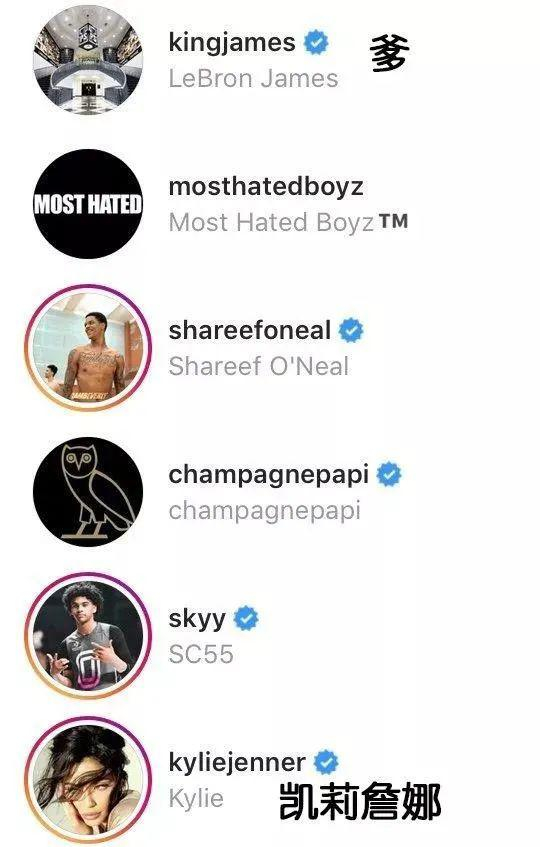Screen dimensions: 540x847
Task: Click the verified badge beside champagnepapi
Action: click(389, 475)
